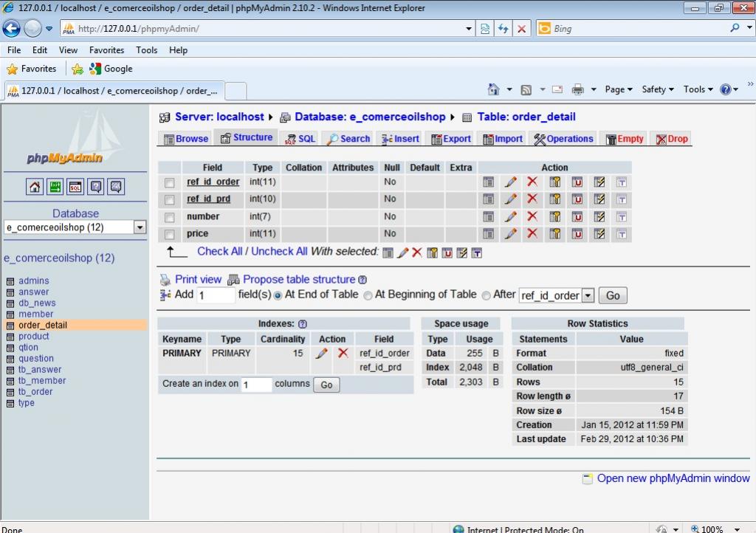Open the Favorites menu in menu bar
Viewport: 756px width, 533px height.
pyautogui.click(x=106, y=50)
